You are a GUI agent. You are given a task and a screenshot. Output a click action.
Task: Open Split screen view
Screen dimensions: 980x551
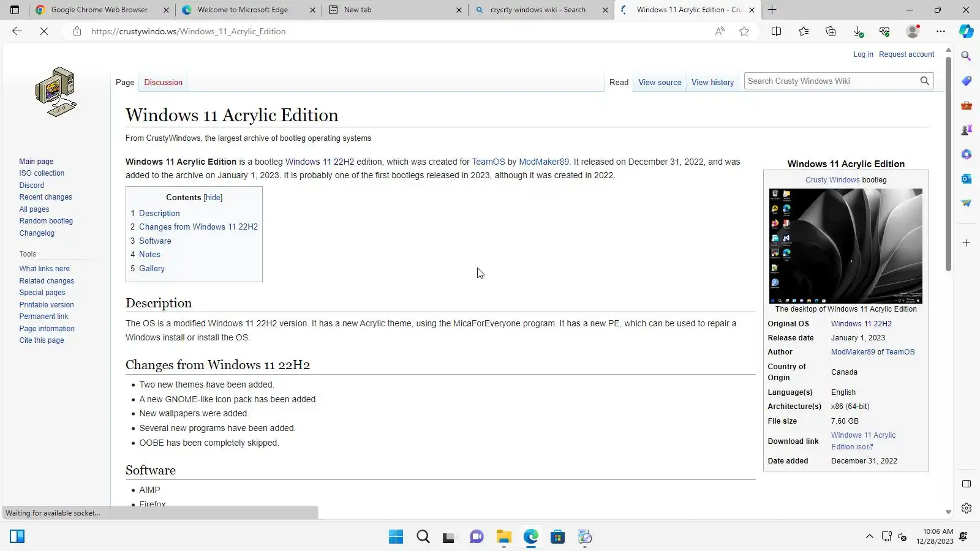(776, 31)
